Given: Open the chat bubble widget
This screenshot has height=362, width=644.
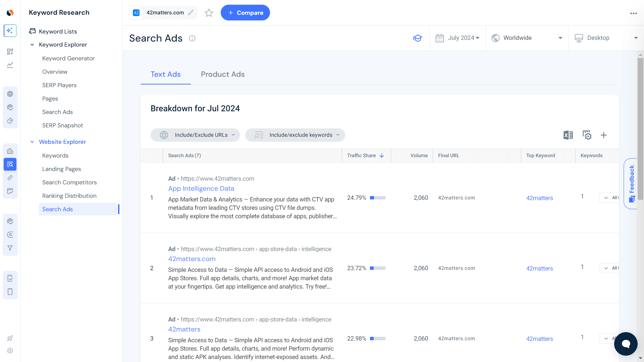Looking at the screenshot, I should (626, 344).
